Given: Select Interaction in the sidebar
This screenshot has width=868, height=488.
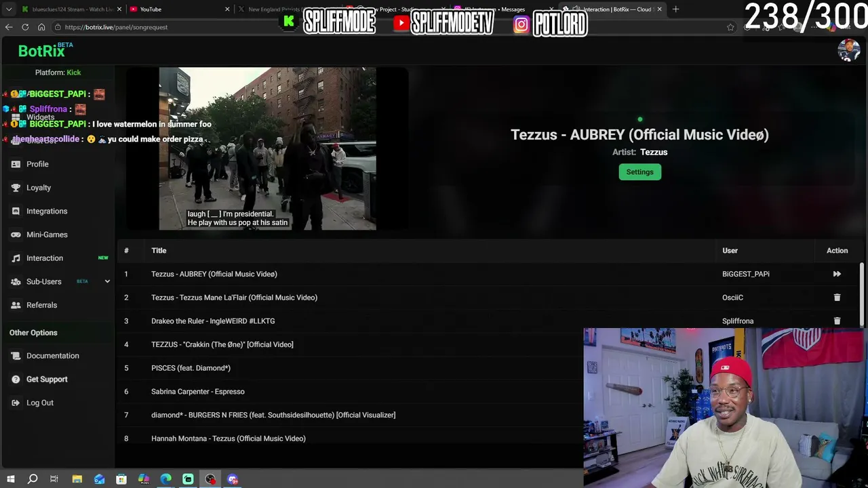Looking at the screenshot, I should coord(45,258).
